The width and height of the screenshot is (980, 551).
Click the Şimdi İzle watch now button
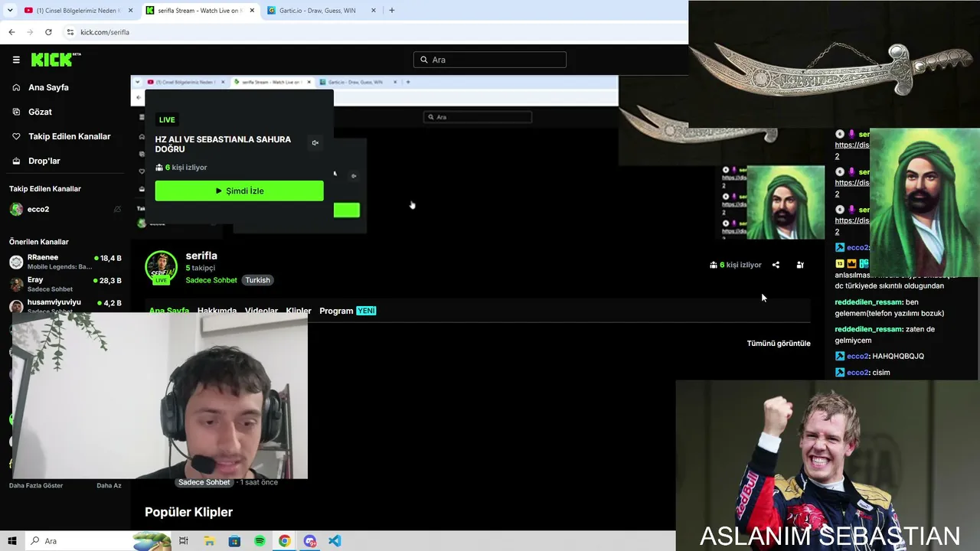[x=239, y=191]
